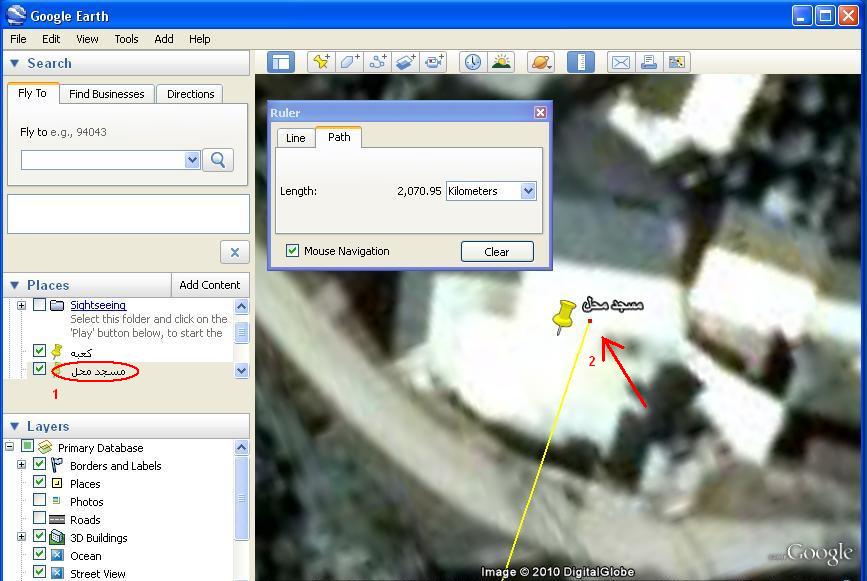Switch to the Directions tab
This screenshot has width=867, height=581.
pos(190,94)
